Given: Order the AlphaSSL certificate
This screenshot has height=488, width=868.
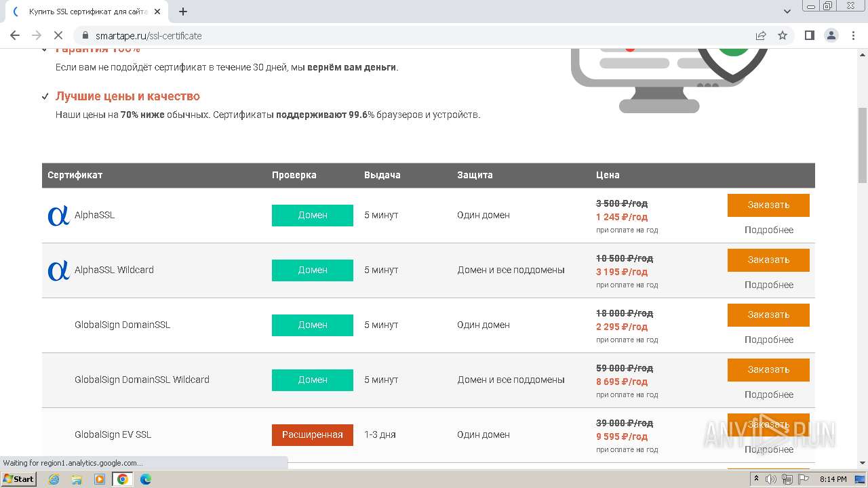Looking at the screenshot, I should (768, 205).
